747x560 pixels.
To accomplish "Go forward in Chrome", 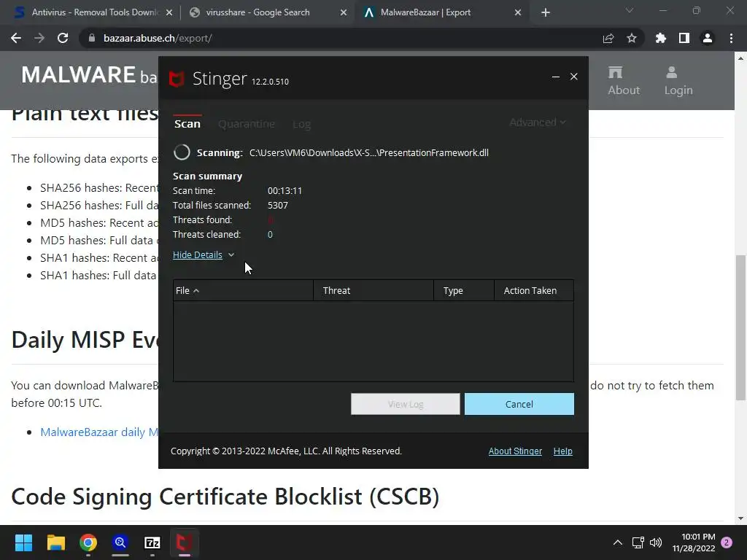I will [39, 38].
